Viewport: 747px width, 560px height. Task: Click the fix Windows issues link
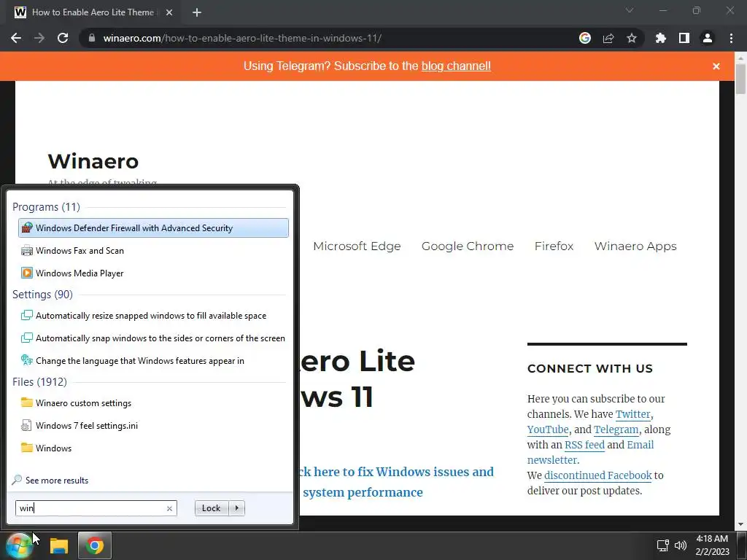tap(395, 481)
